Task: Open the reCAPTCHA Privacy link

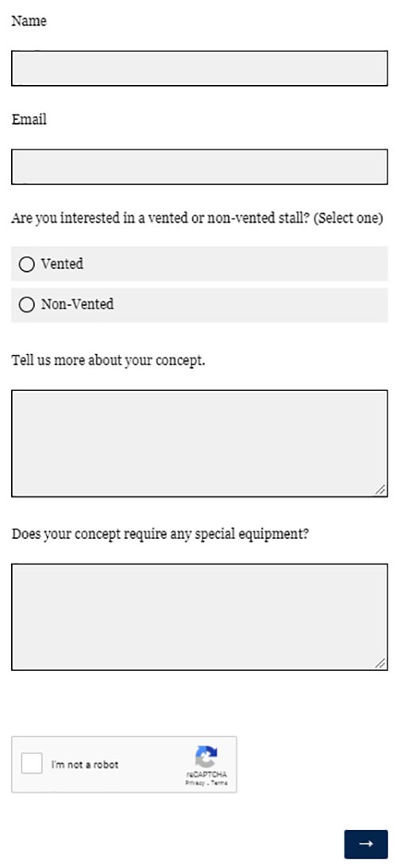Action: (x=194, y=783)
